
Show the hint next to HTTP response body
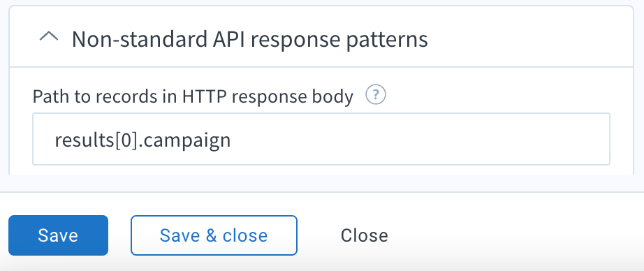pos(375,96)
